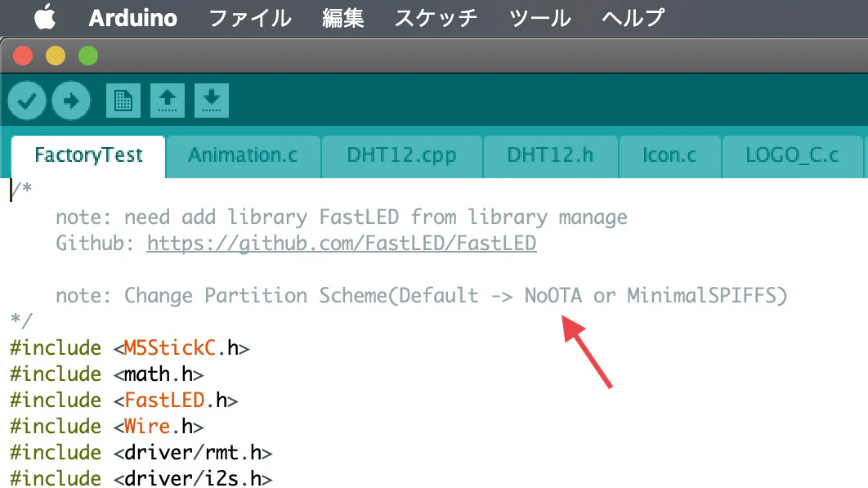
Task: Create a new sketch with New icon
Action: (123, 101)
